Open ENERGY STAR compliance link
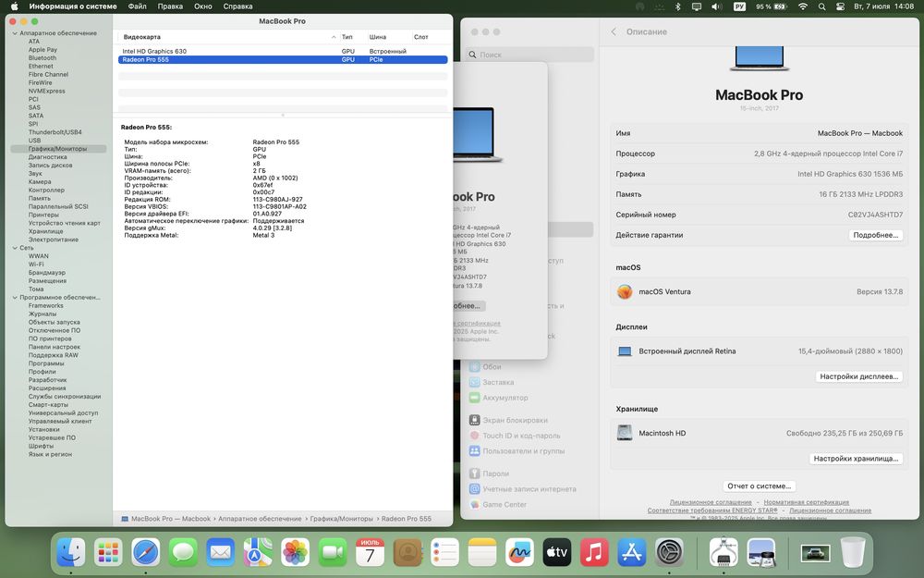 tap(711, 510)
